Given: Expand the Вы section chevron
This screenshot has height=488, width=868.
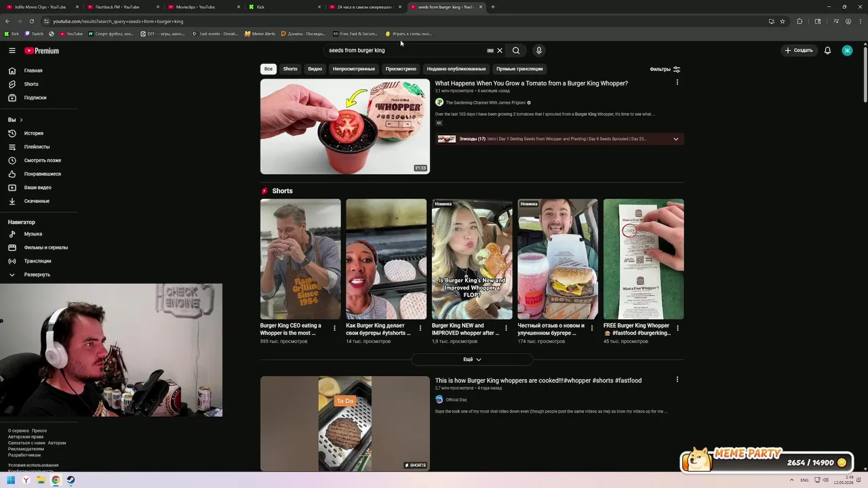Looking at the screenshot, I should click(21, 120).
